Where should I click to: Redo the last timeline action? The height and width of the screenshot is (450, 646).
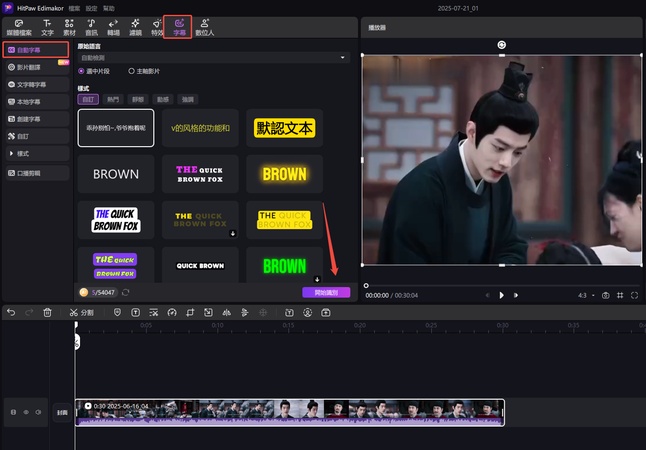pos(29,312)
